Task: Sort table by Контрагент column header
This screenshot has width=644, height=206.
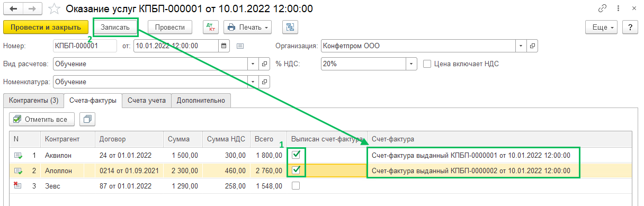Action: tap(67, 139)
